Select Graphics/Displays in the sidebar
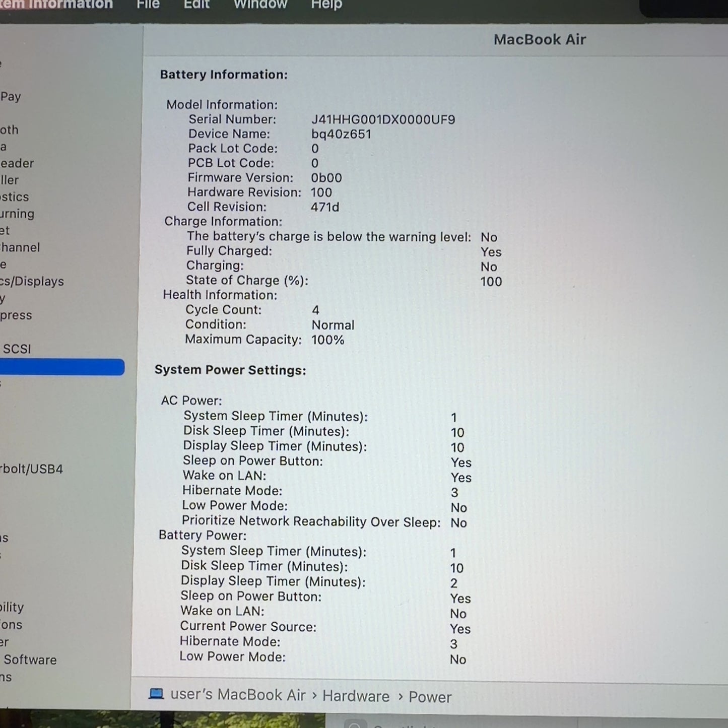Screen dimensions: 728x728 [32, 281]
